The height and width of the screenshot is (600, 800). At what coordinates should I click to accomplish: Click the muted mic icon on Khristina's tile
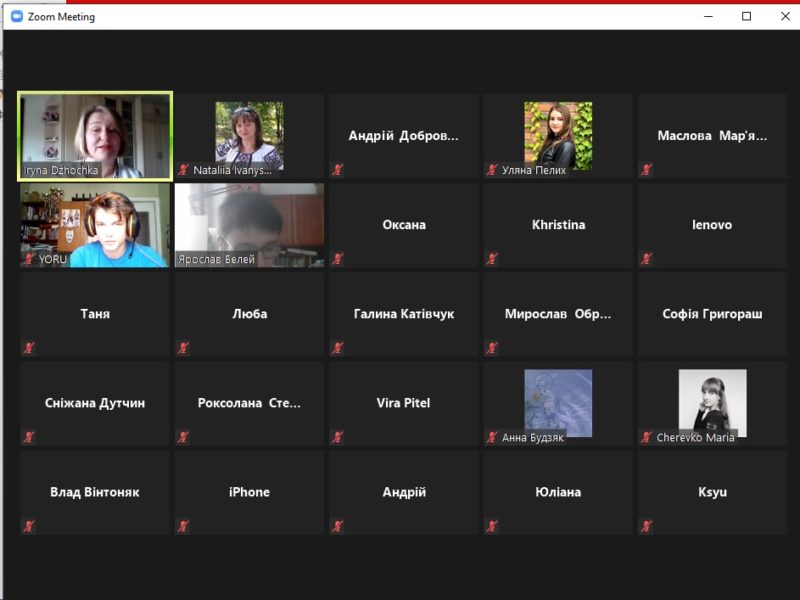click(x=492, y=259)
